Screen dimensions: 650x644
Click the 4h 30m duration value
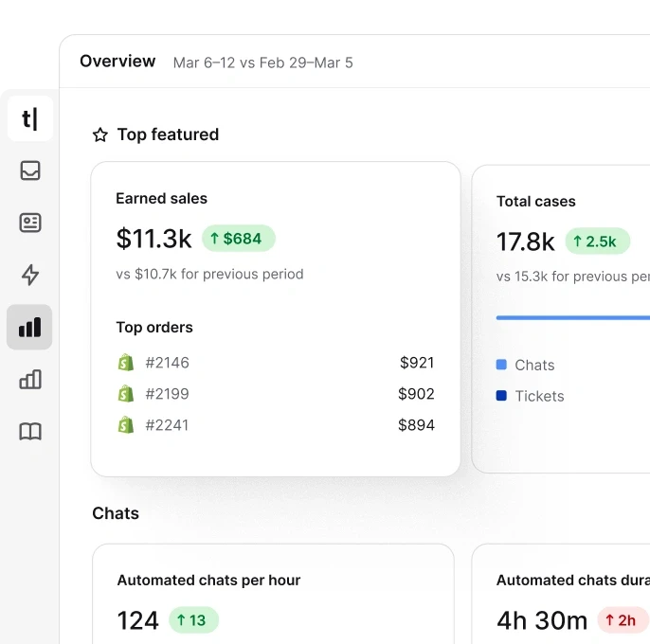542,620
